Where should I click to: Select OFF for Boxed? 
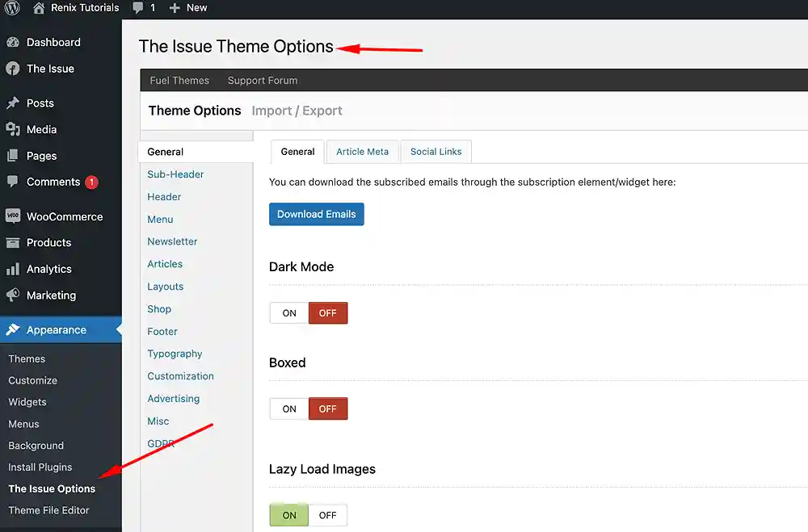[x=328, y=409]
